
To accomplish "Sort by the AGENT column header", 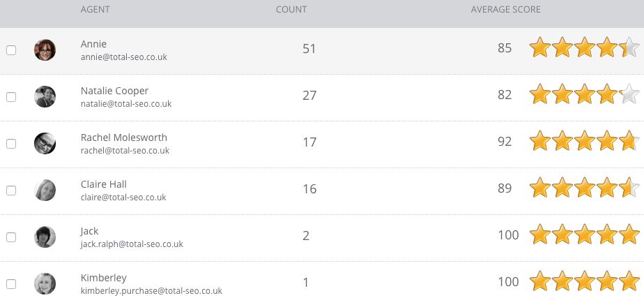I will pyautogui.click(x=95, y=10).
